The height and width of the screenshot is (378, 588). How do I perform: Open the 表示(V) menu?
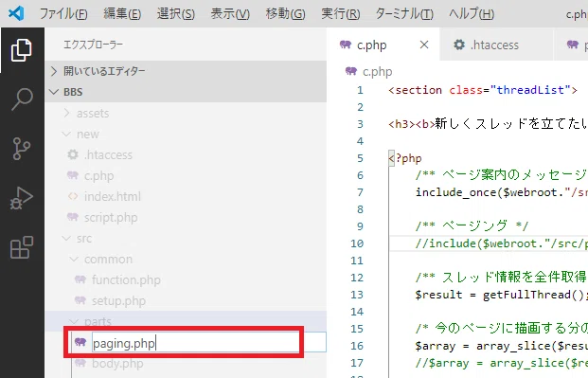pyautogui.click(x=230, y=14)
